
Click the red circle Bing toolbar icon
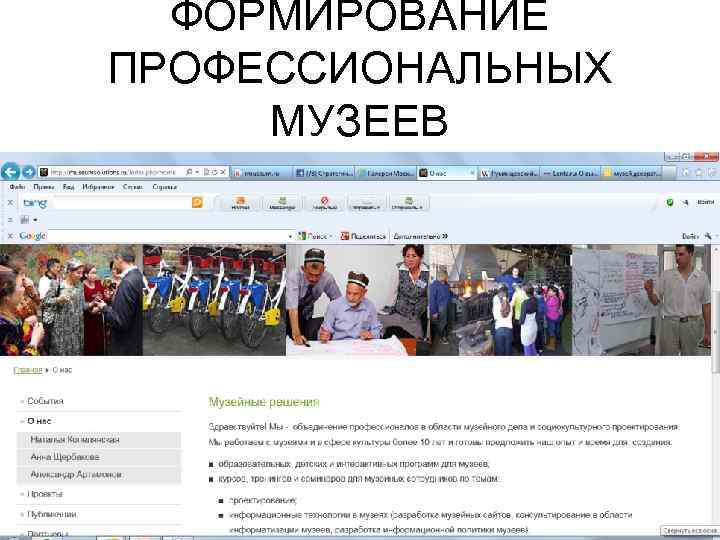(325, 202)
